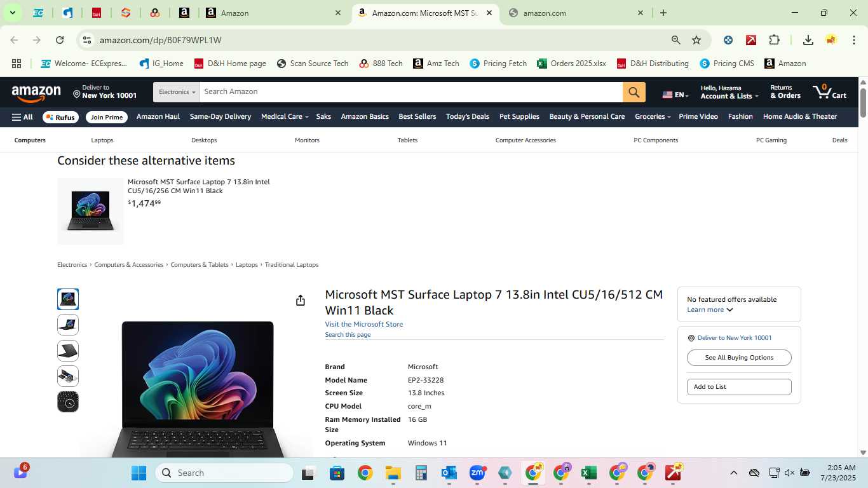Select the second product image thumbnail
This screenshot has height=488, width=868.
68,325
